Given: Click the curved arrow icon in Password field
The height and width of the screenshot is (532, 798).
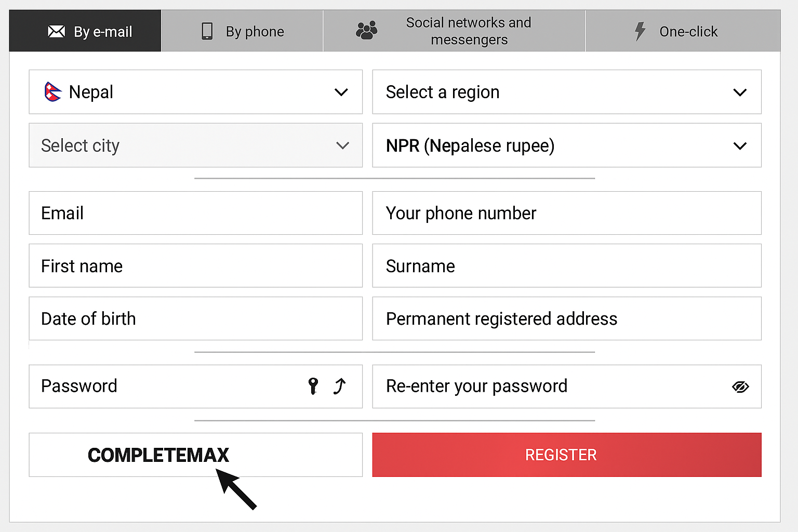Looking at the screenshot, I should coord(340,386).
